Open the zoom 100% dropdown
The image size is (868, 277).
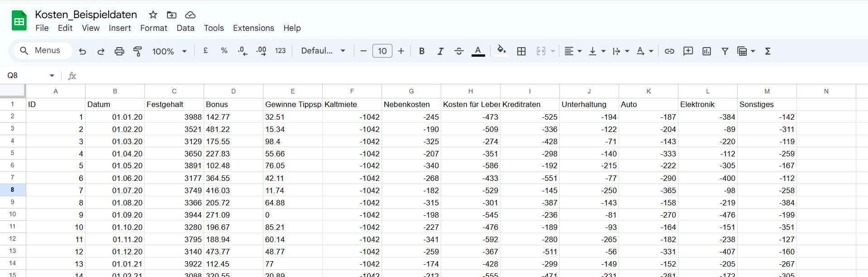169,51
